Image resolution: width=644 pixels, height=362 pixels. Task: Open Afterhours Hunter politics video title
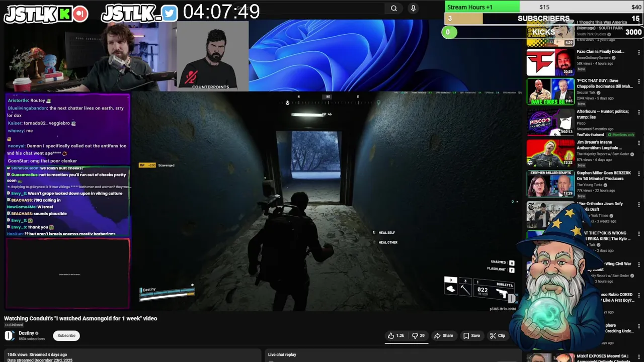pyautogui.click(x=603, y=114)
